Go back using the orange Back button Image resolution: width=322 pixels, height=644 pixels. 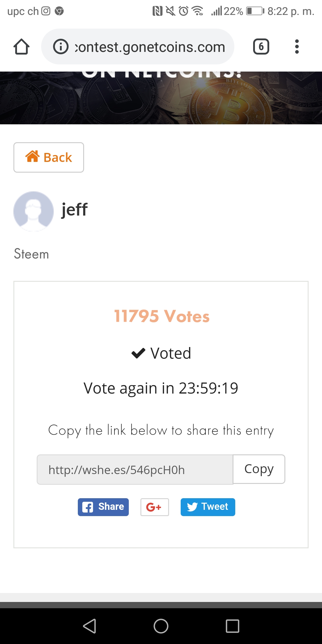tap(49, 157)
